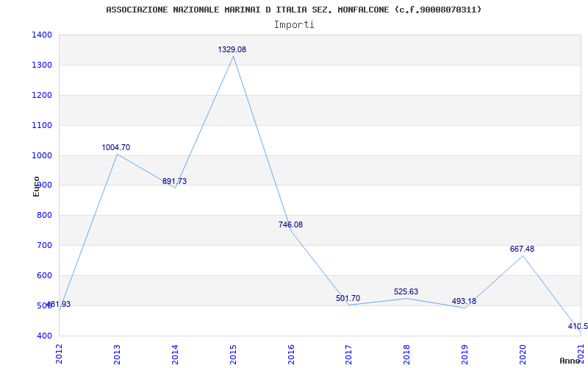Viewport: 588px width, 368px height.
Task: Select the 2012 x-axis label
Action: (59, 354)
